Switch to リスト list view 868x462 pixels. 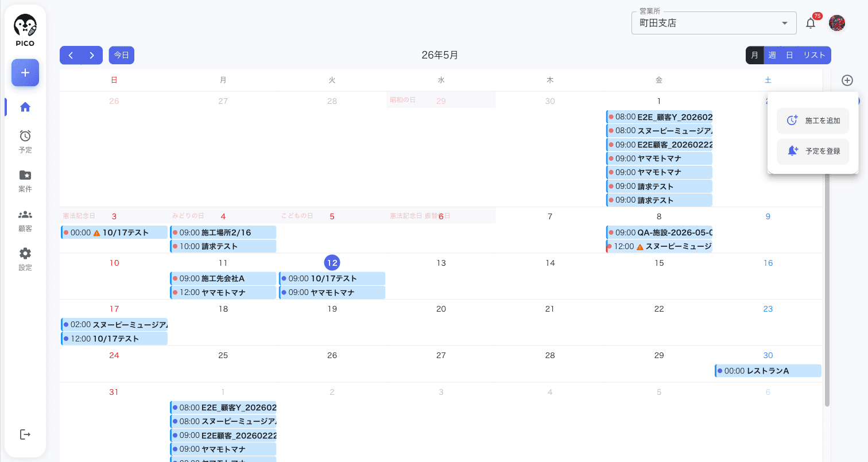(x=815, y=55)
